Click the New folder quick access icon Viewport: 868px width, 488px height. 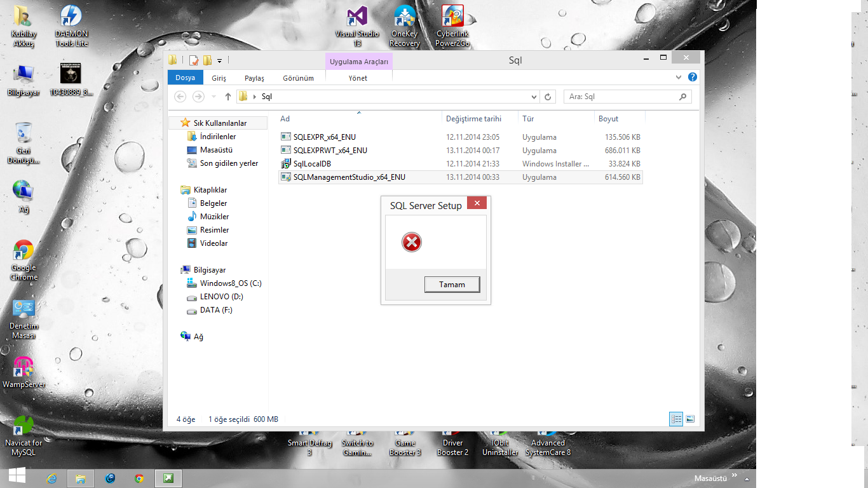tap(207, 60)
